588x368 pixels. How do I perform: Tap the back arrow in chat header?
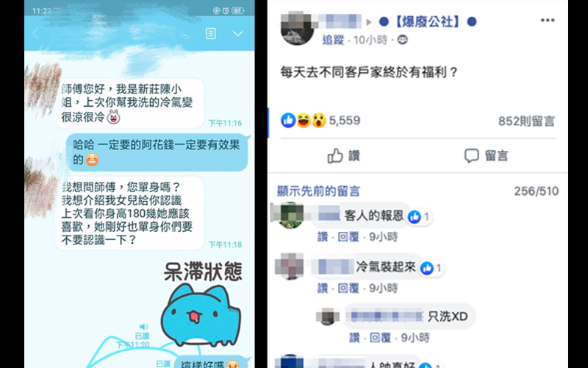pyautogui.click(x=35, y=34)
